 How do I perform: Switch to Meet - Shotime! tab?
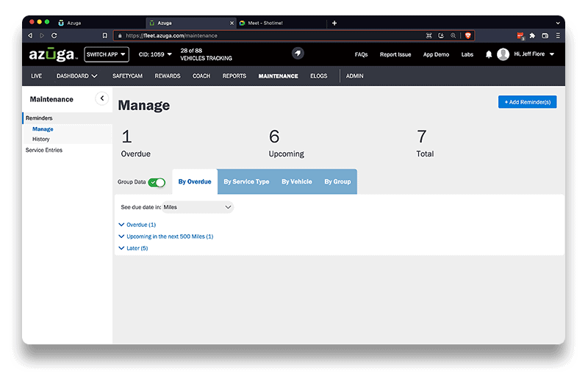tap(282, 23)
